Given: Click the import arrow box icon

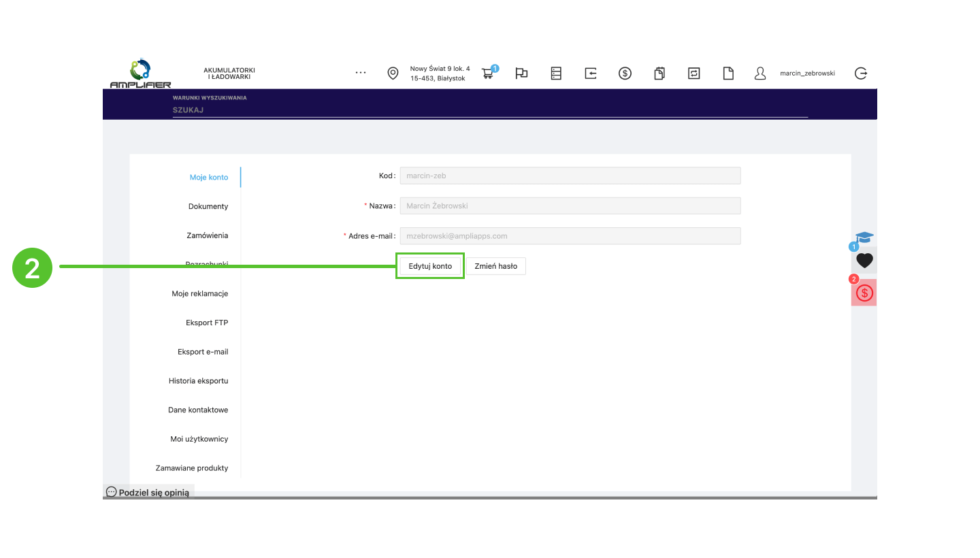Looking at the screenshot, I should (591, 73).
